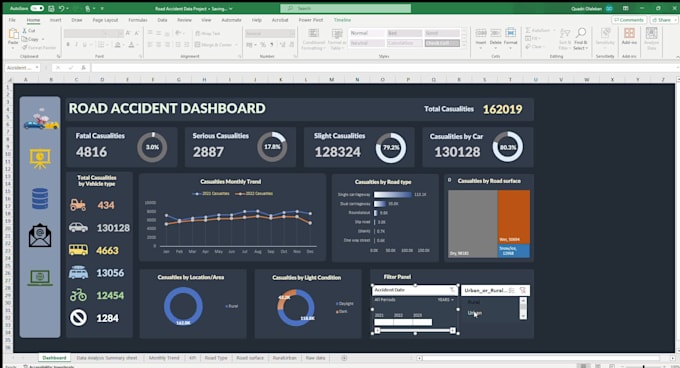Open the Data Analysis Summary sheet tab
This screenshot has height=368, width=680.
(x=107, y=358)
